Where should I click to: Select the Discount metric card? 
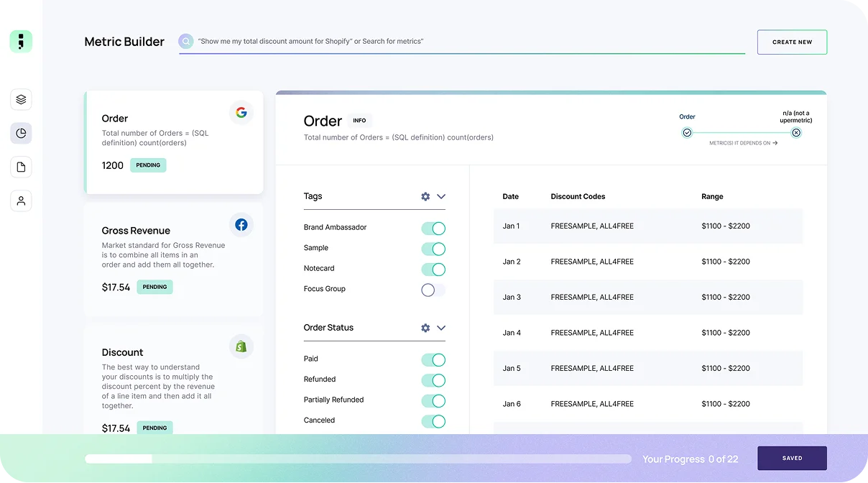coord(172,381)
